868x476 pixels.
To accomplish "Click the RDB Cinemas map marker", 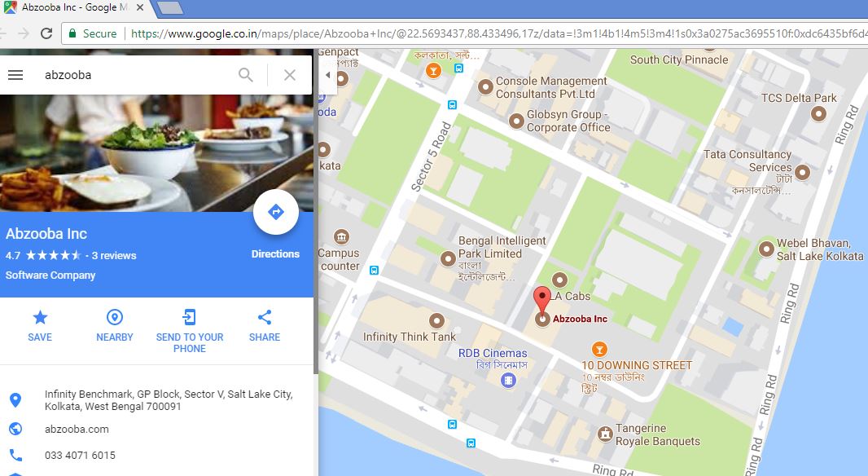I will [508, 380].
